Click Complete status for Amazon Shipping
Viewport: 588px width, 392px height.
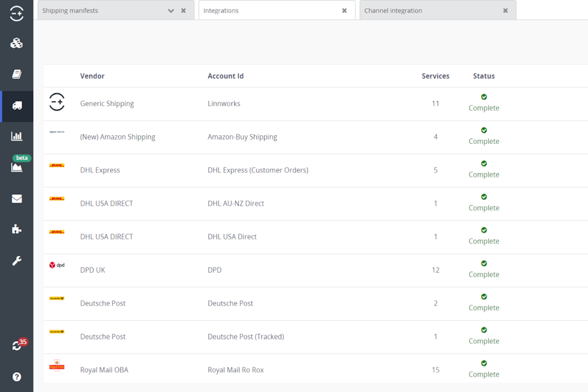click(x=484, y=141)
